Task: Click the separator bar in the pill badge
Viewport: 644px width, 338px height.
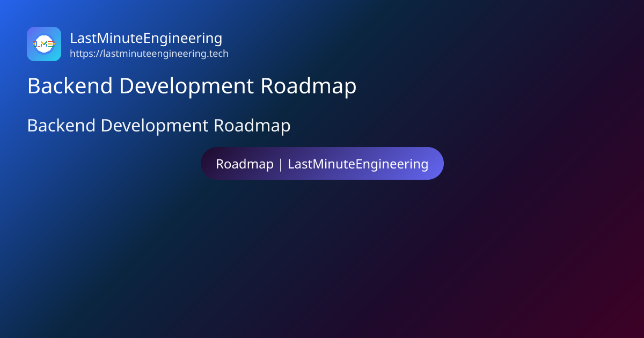Action: (x=282, y=164)
